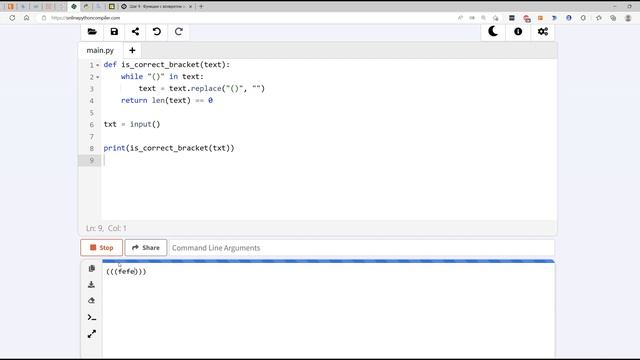Close the rightmost open browser tab

tap(190, 7)
